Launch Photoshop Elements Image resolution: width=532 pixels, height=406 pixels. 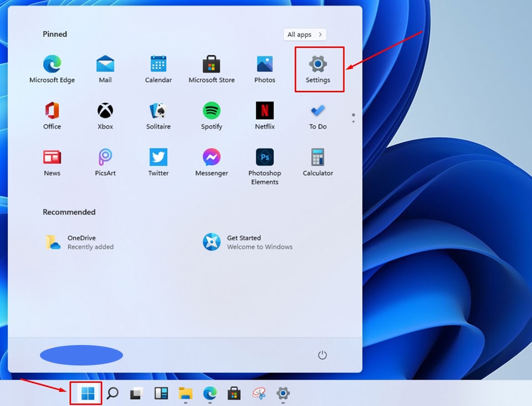pos(265,166)
